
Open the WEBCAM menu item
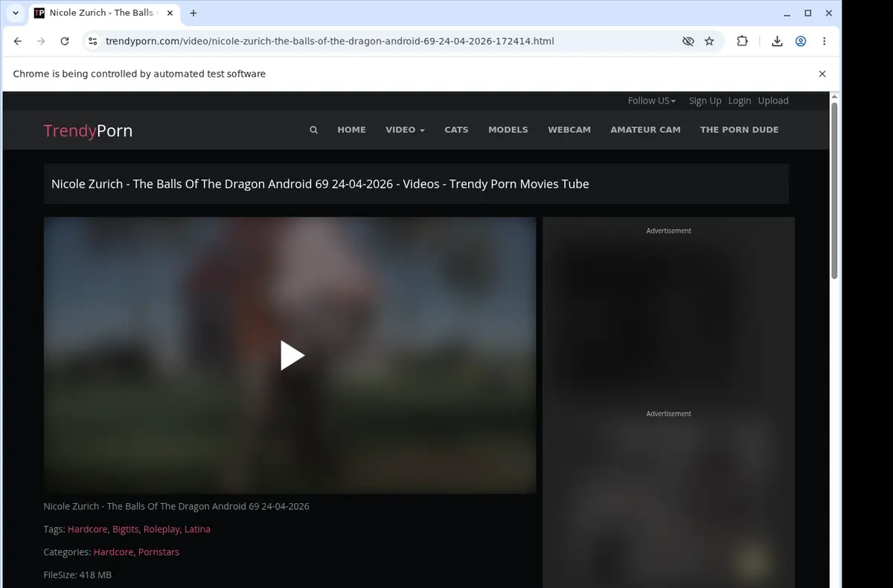pyautogui.click(x=569, y=130)
